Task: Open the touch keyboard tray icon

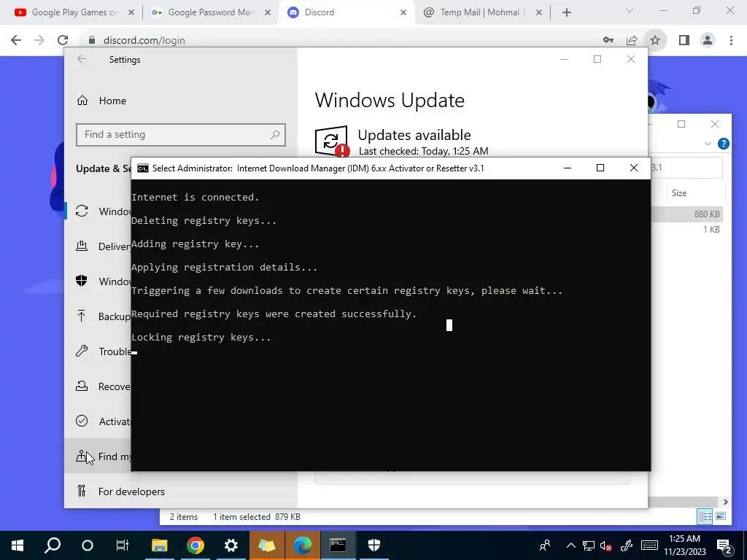Action: click(649, 545)
